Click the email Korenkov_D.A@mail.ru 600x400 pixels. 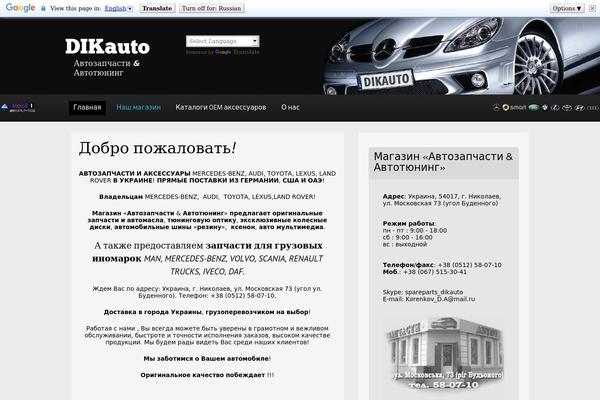coord(440,299)
